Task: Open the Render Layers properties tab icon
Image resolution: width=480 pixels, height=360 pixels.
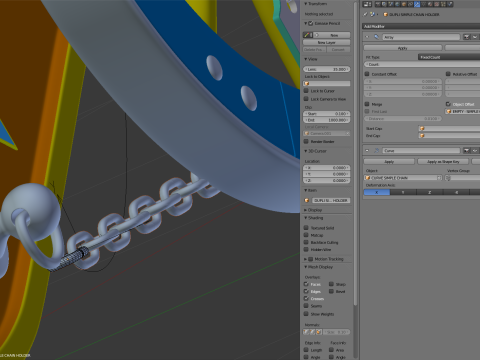Action: 384,4
